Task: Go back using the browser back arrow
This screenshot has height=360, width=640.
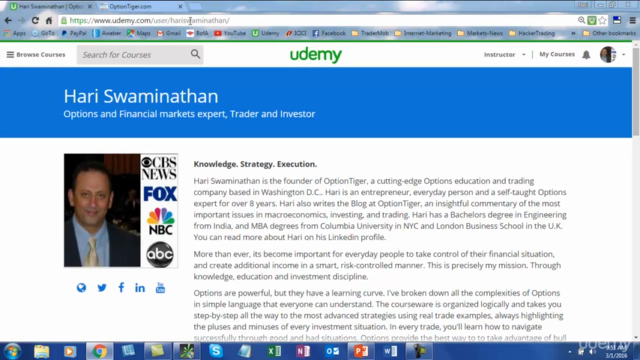Action: [8, 20]
